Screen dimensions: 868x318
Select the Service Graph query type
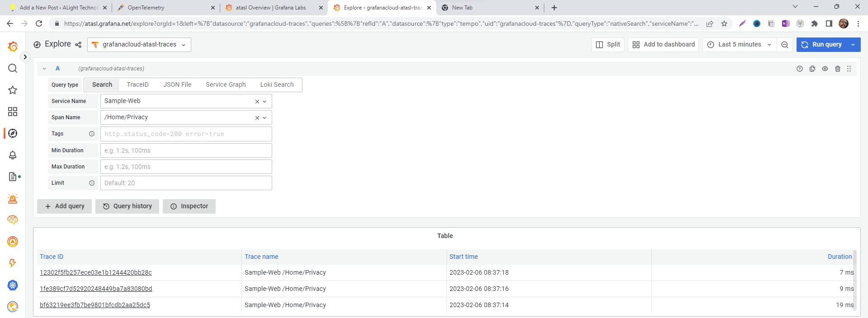[x=226, y=85]
